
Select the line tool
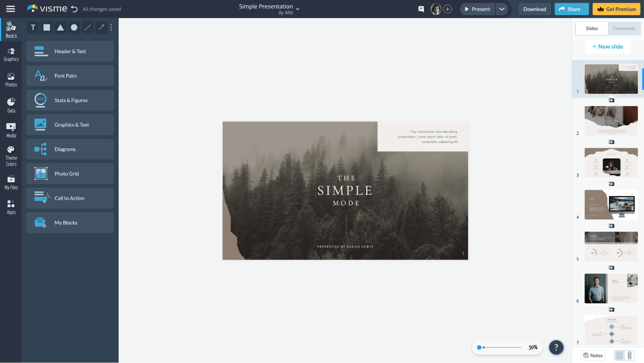click(x=88, y=28)
